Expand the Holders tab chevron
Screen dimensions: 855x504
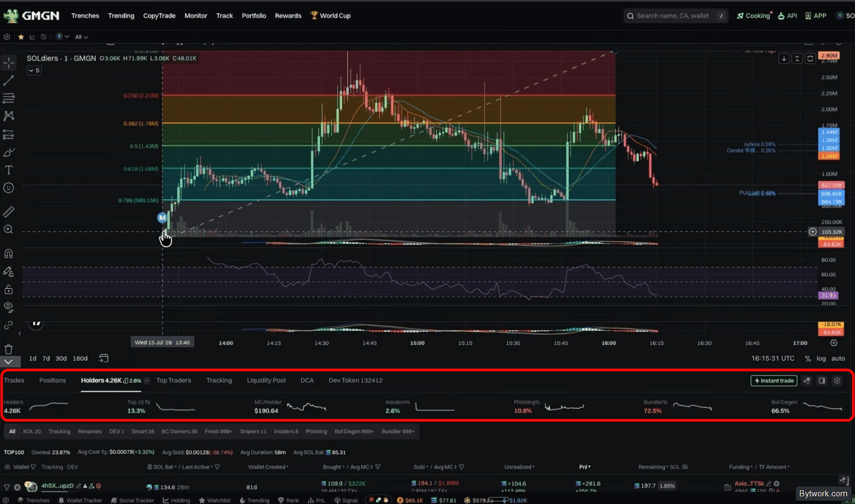click(146, 381)
